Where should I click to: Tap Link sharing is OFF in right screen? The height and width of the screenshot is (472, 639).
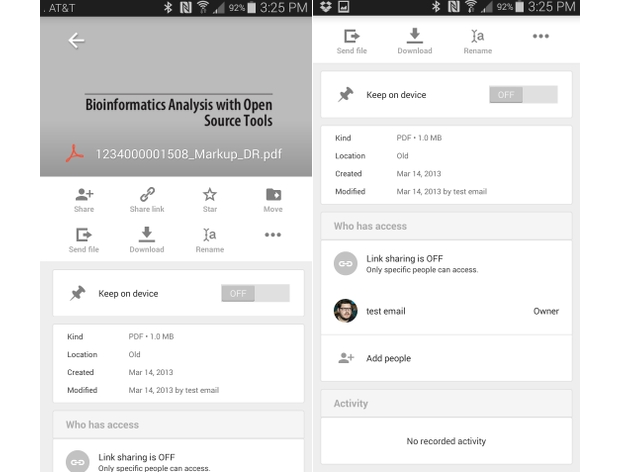[x=404, y=258]
